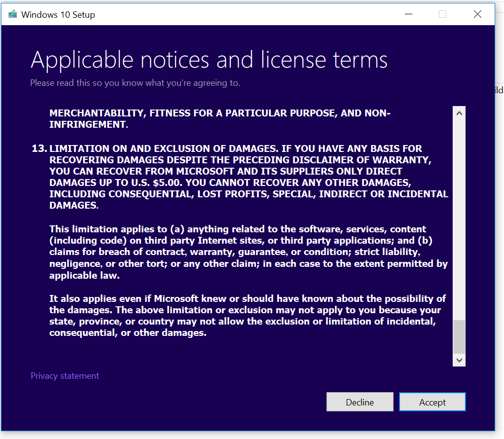
Task: Open the Privacy statement link
Action: (65, 376)
